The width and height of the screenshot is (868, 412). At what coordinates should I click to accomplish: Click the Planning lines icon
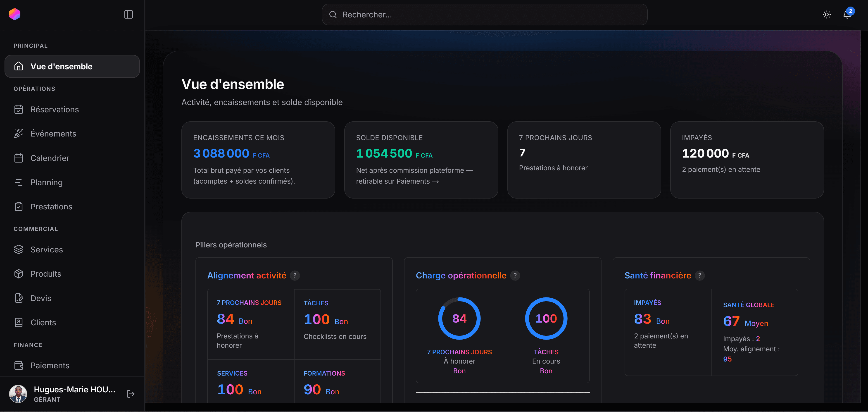coord(19,182)
